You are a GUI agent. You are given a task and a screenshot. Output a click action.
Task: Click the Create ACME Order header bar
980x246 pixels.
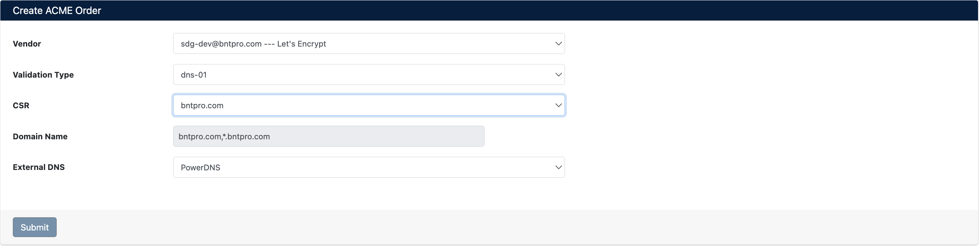point(57,10)
